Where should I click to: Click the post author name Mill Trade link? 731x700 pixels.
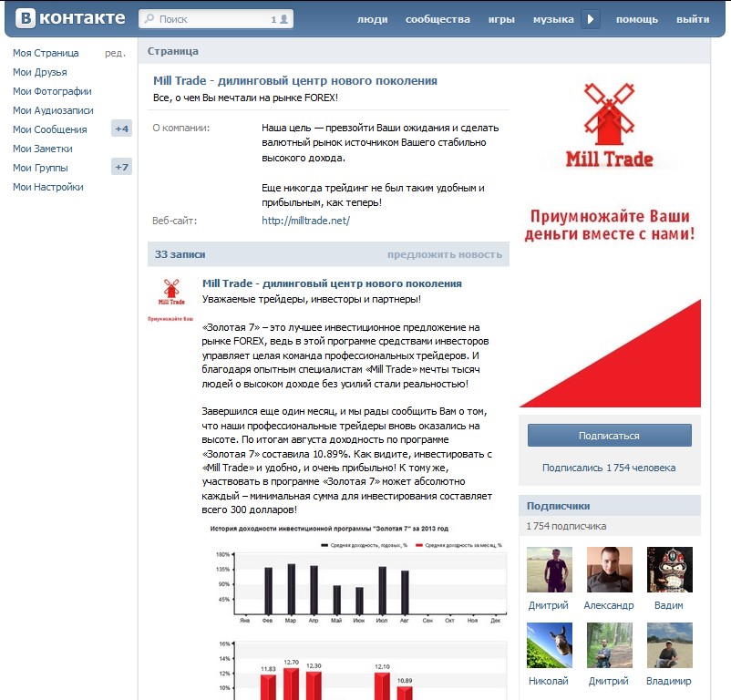pyautogui.click(x=332, y=283)
